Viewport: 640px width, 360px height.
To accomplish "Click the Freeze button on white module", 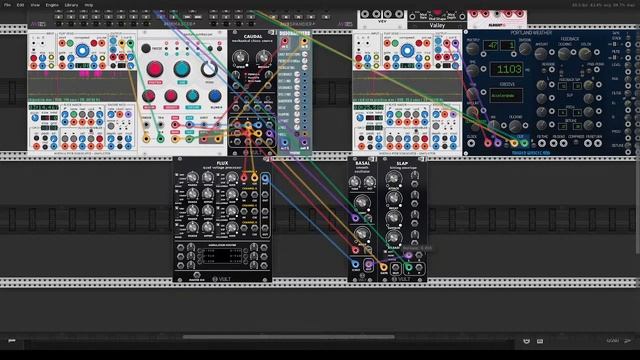I will 146,48.
